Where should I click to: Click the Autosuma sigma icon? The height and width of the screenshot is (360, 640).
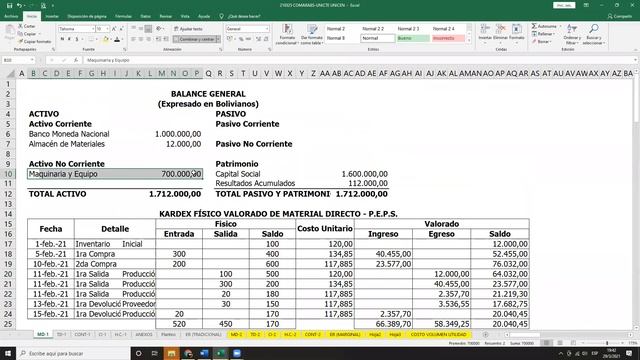(534, 26)
